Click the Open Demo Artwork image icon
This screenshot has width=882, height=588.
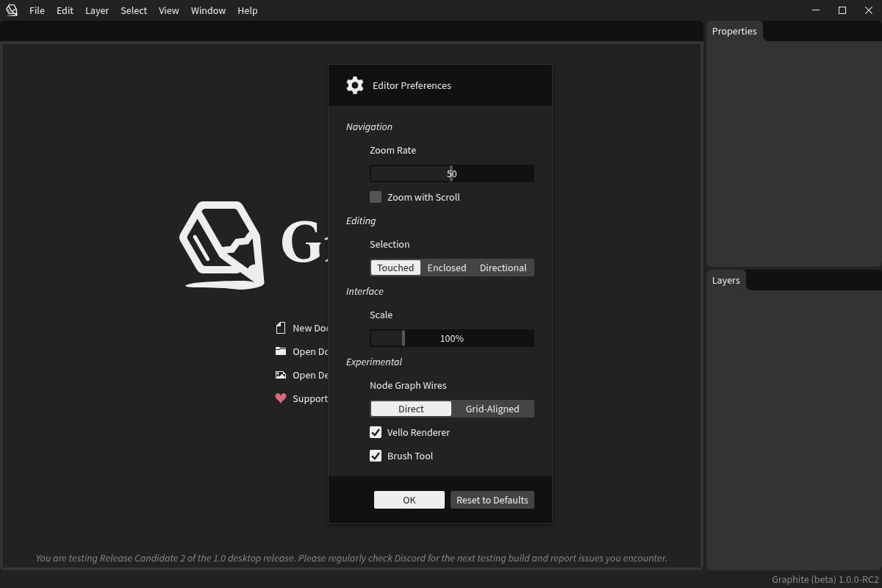tap(281, 375)
